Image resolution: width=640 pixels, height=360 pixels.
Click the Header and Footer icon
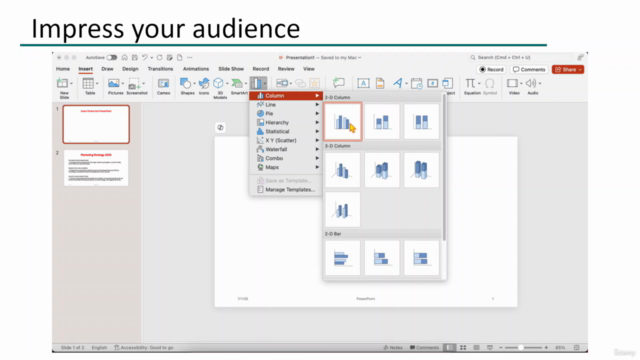tap(380, 83)
